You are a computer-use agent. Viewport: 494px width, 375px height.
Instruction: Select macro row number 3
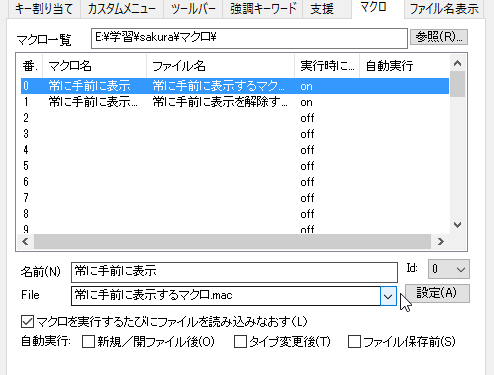(x=235, y=134)
